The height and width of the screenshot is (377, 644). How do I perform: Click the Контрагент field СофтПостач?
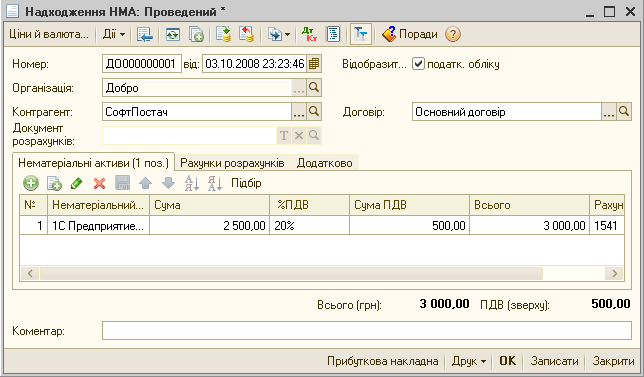197,111
